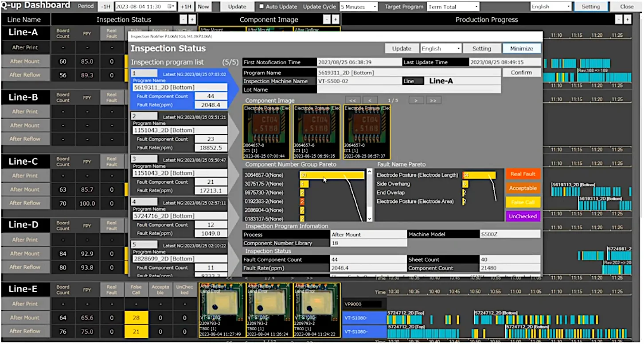Show the previous component image page
The width and height of the screenshot is (644, 344).
click(370, 100)
